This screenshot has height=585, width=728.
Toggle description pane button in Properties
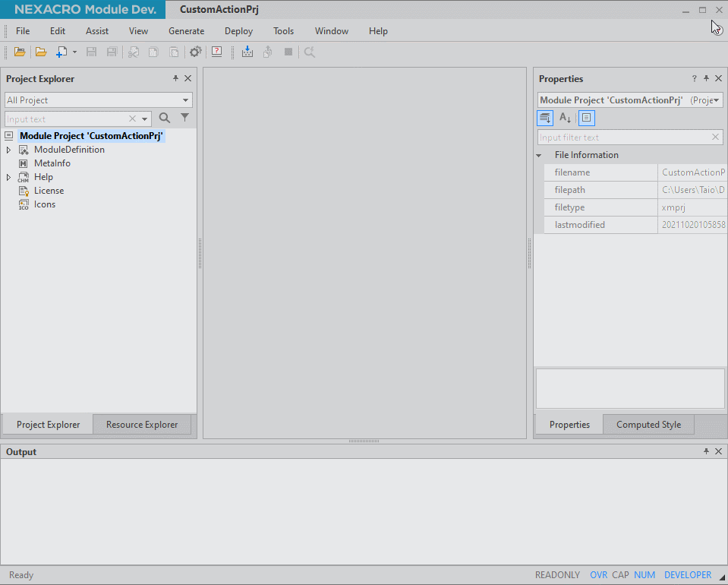pos(587,118)
